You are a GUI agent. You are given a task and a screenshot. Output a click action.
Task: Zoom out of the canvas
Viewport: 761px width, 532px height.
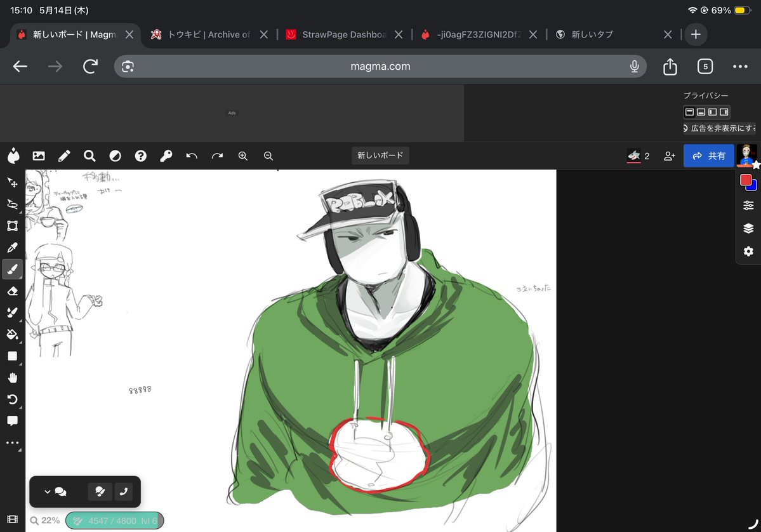(x=268, y=156)
